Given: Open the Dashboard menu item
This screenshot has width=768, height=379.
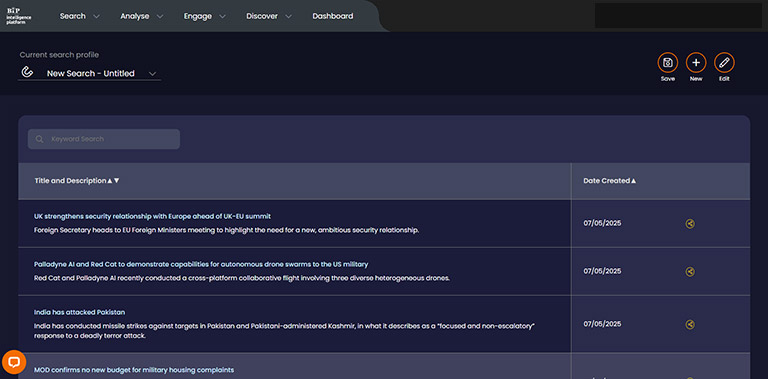Looking at the screenshot, I should tap(333, 16).
